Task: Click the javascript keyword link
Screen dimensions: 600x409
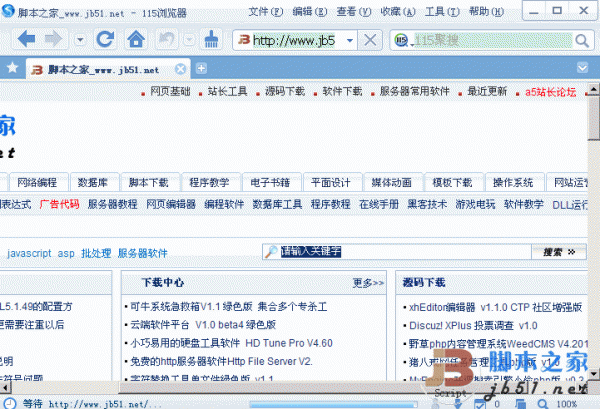Action: (x=29, y=253)
